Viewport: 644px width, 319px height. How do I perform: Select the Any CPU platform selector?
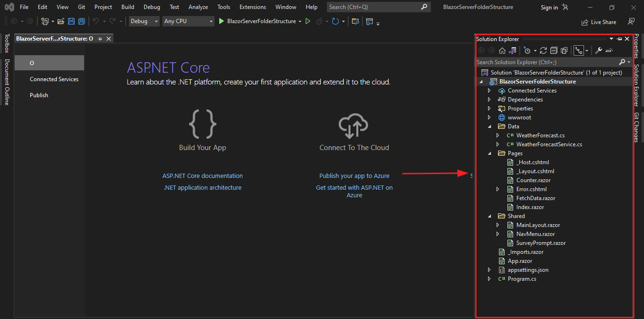[188, 21]
